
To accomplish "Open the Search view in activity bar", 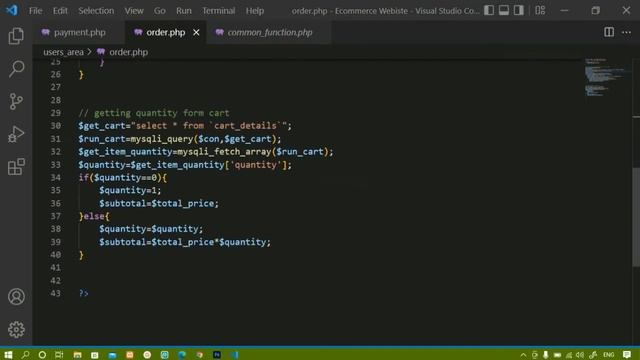I will point(16,69).
